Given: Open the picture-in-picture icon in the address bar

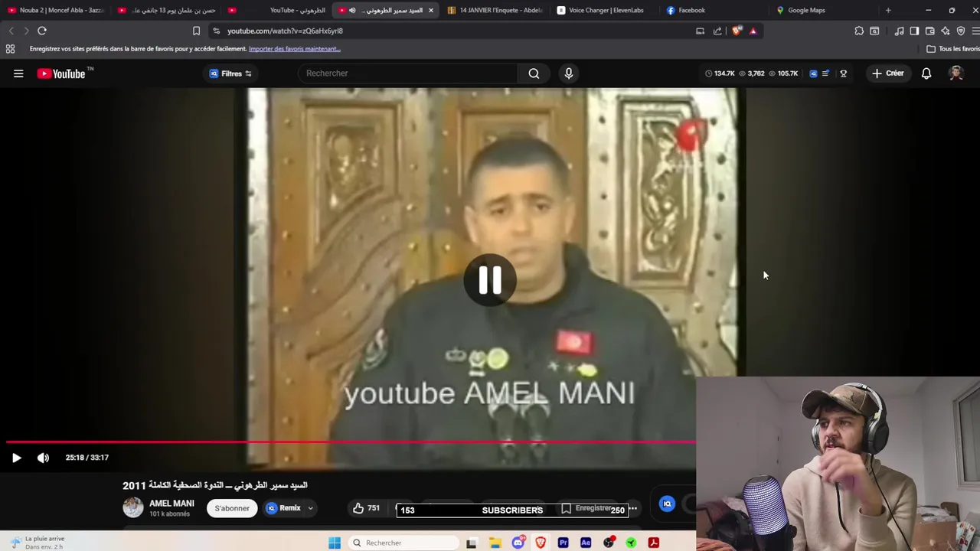Looking at the screenshot, I should coord(700,31).
